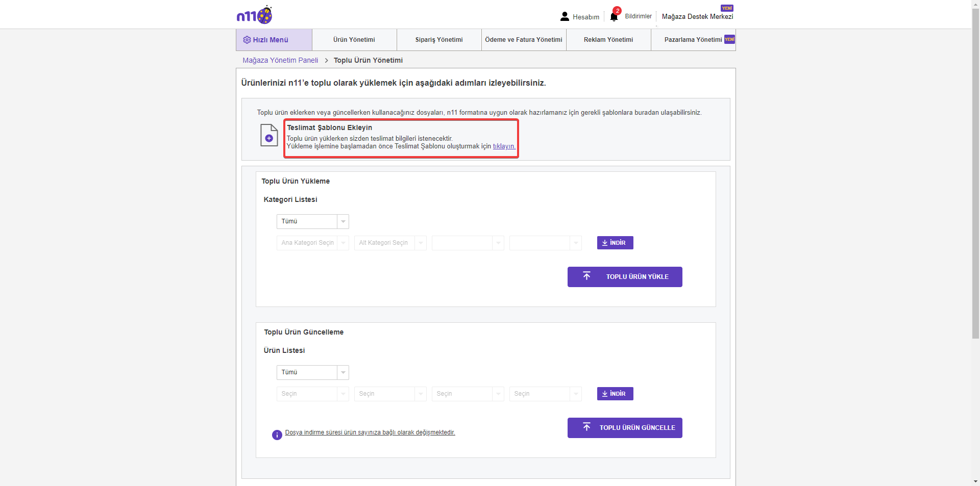Open Reklam Yönetimi menu
The width and height of the screenshot is (980, 486).
[x=608, y=40]
